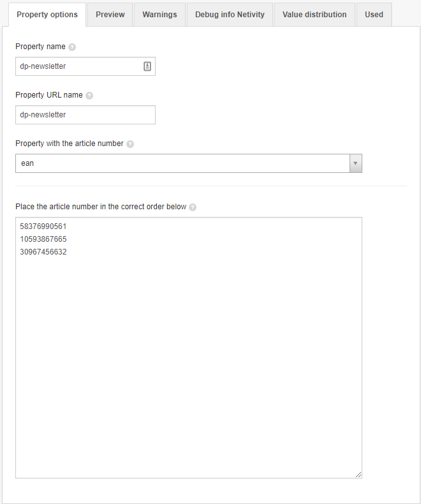Click on article number 30967456632 in the textarea

[x=43, y=252]
